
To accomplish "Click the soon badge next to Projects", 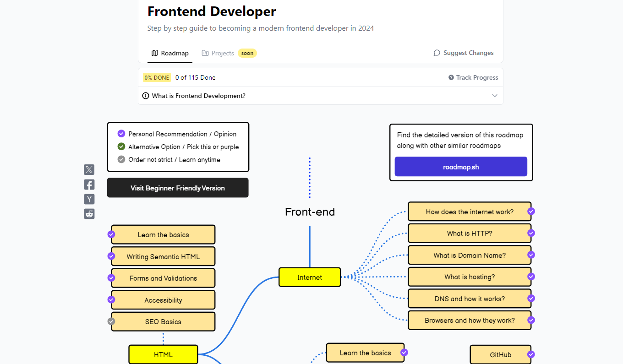I will [247, 53].
